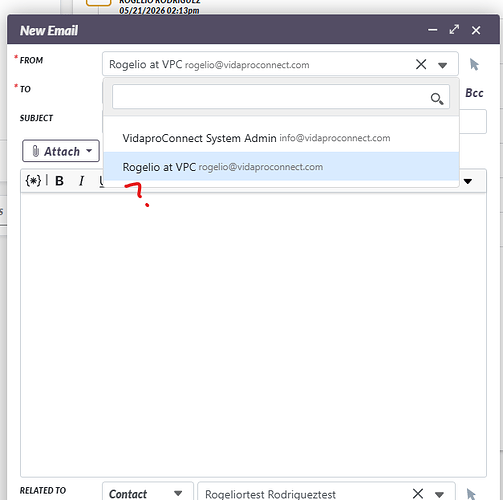Screen dimensions: 503x500
Task: Click the select-arrow icon next to FROM
Action: 474,64
